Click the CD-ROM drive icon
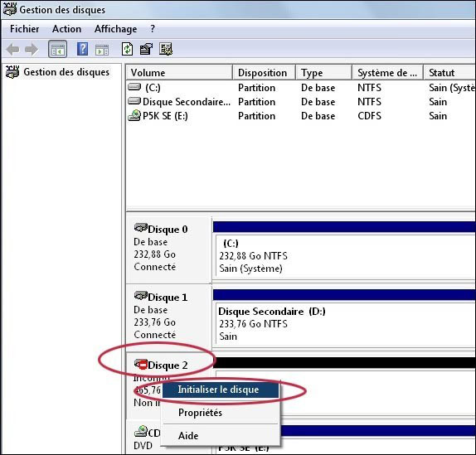This screenshot has height=455, width=476. coord(140,431)
